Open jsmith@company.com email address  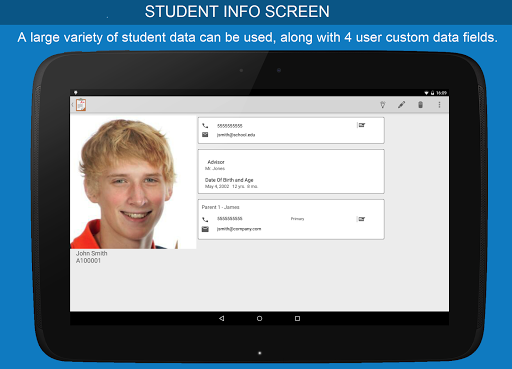coord(239,229)
